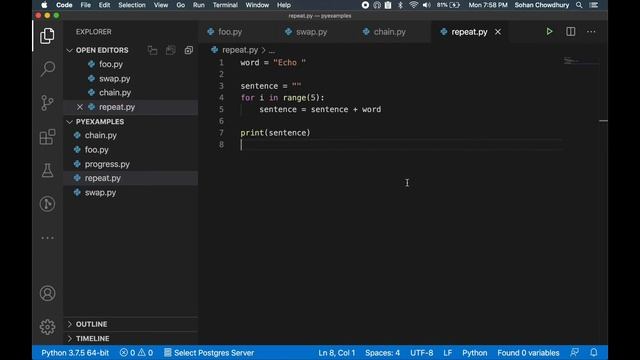Open foo.py in PYEXAMPLES folder
Viewport: 640px width, 360px height.
(x=97, y=150)
